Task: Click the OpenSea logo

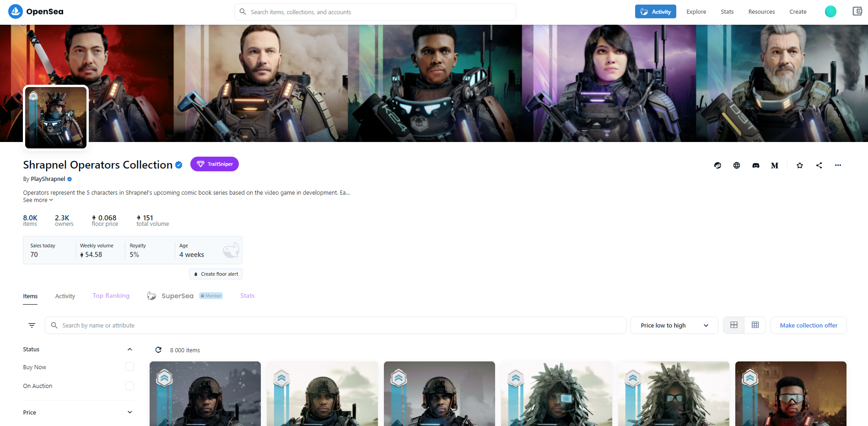Action: pos(36,11)
